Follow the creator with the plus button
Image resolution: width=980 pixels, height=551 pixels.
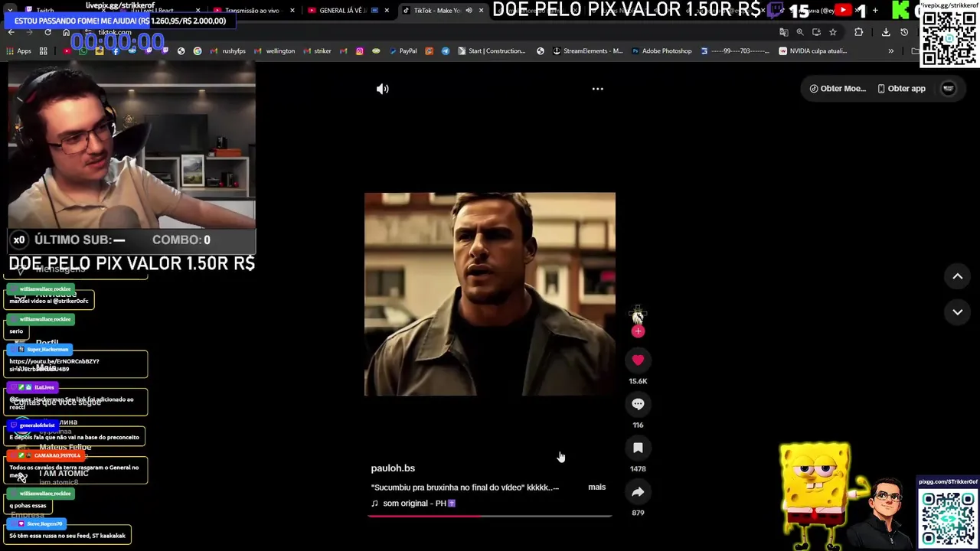pos(638,331)
